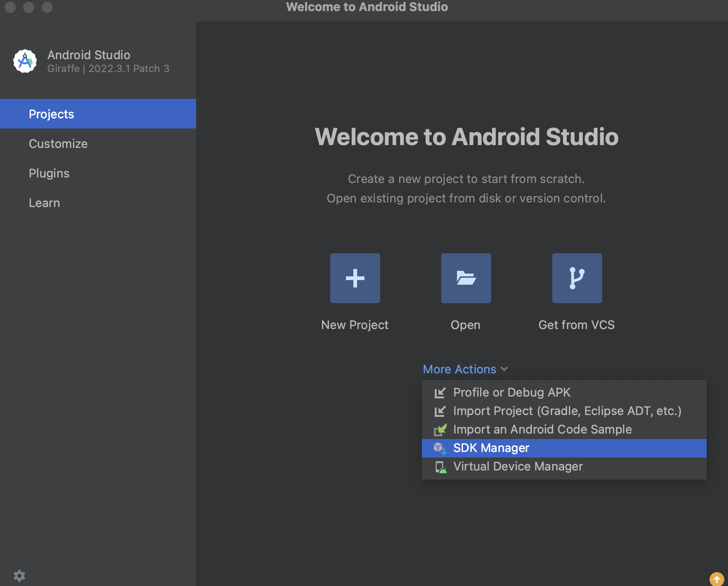Click the Virtual Device Manager phone icon

[440, 467]
